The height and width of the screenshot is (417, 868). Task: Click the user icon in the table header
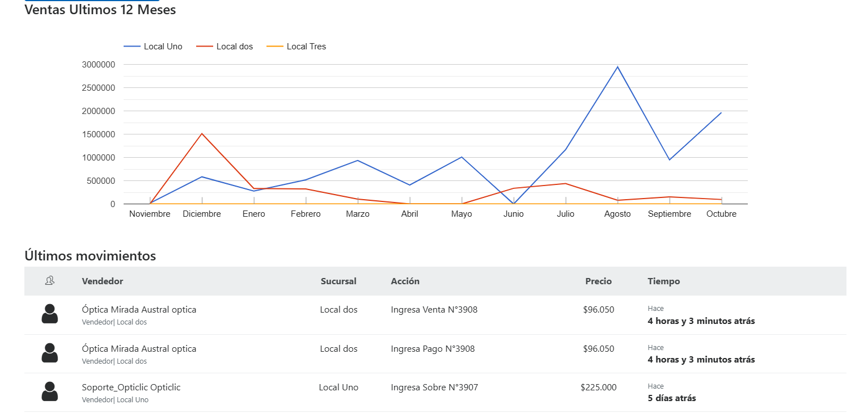coord(49,281)
